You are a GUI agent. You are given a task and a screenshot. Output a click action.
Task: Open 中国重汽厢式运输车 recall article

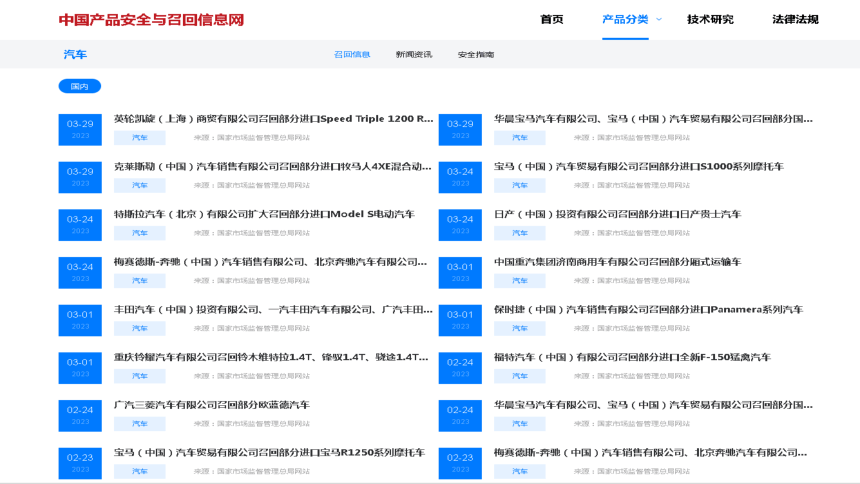(x=618, y=262)
